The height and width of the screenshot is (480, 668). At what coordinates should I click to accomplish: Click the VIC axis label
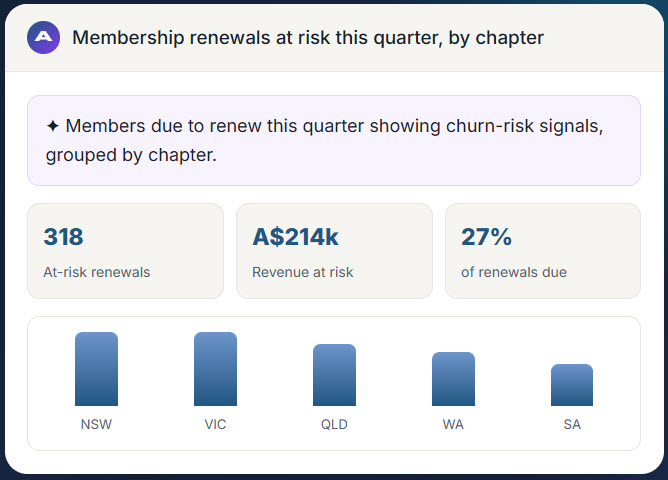click(x=215, y=424)
